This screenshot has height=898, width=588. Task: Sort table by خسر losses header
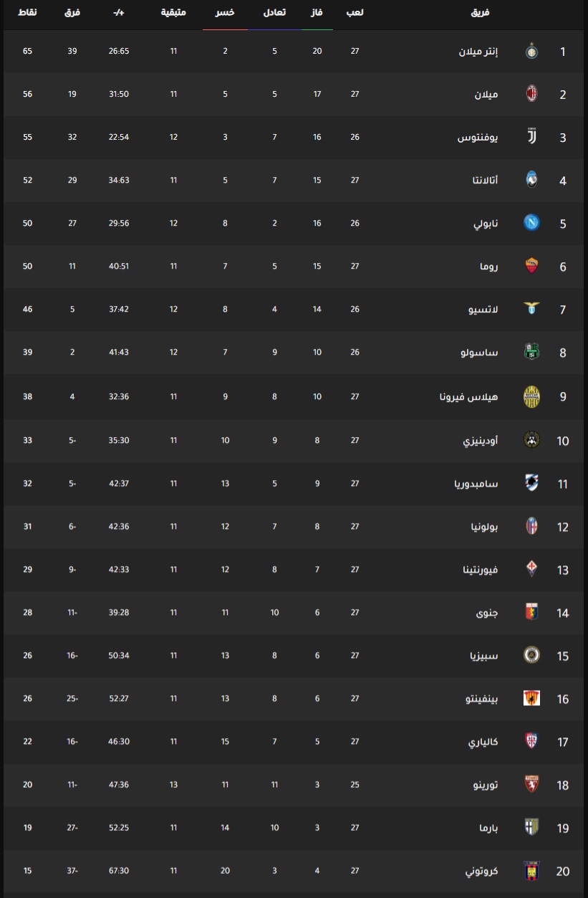point(226,14)
